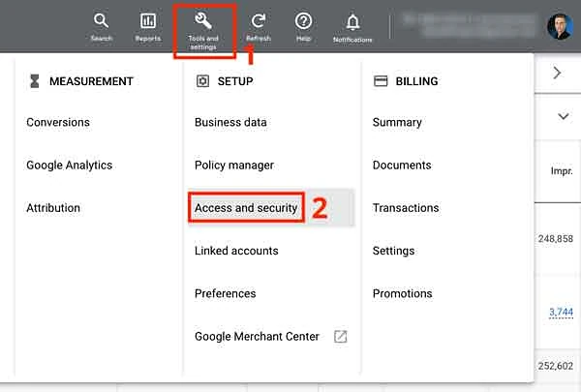This screenshot has width=581, height=392.
Task: Open billing Transactions
Action: coord(406,208)
